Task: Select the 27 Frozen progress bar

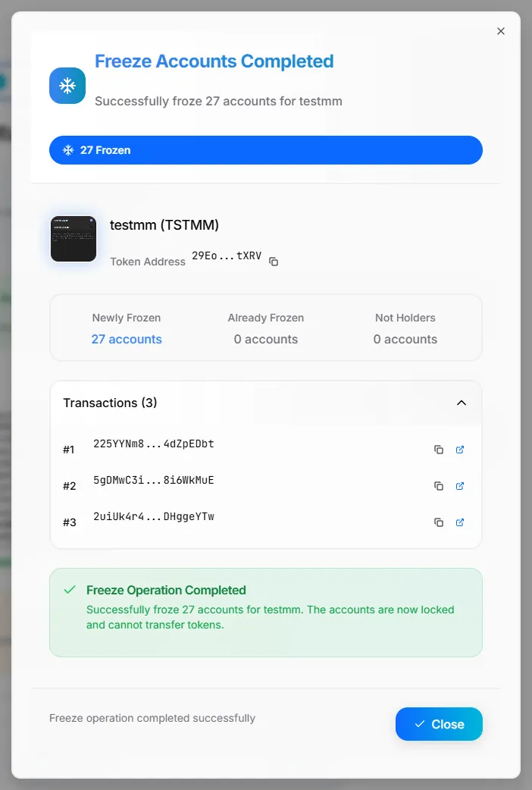Action: coord(266,150)
